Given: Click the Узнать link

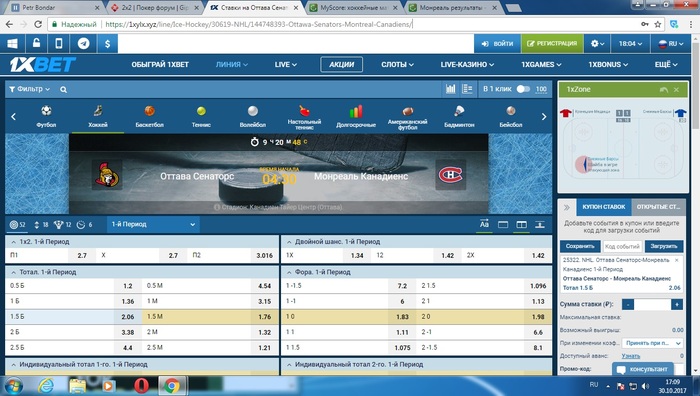Looking at the screenshot, I should (630, 356).
